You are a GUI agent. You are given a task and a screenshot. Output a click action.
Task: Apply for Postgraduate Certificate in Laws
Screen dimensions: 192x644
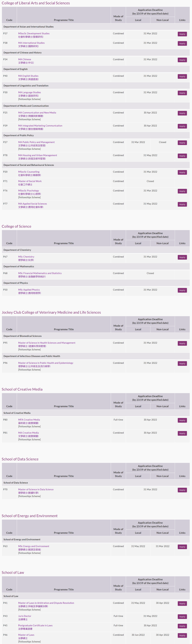[x=182, y=626]
